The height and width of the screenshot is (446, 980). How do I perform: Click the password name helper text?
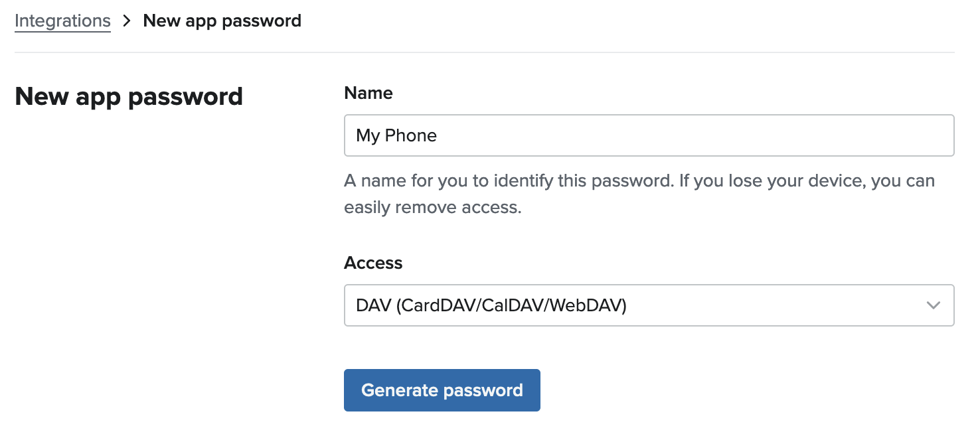pos(639,193)
